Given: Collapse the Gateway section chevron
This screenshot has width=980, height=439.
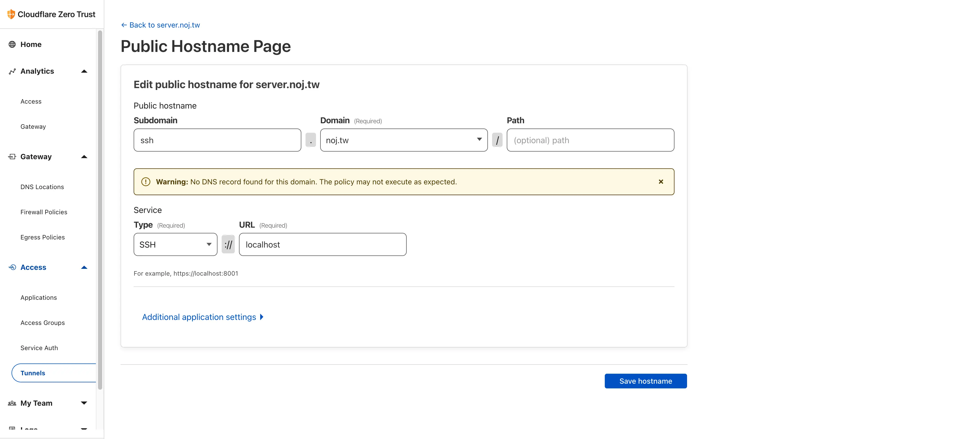Looking at the screenshot, I should (84, 157).
